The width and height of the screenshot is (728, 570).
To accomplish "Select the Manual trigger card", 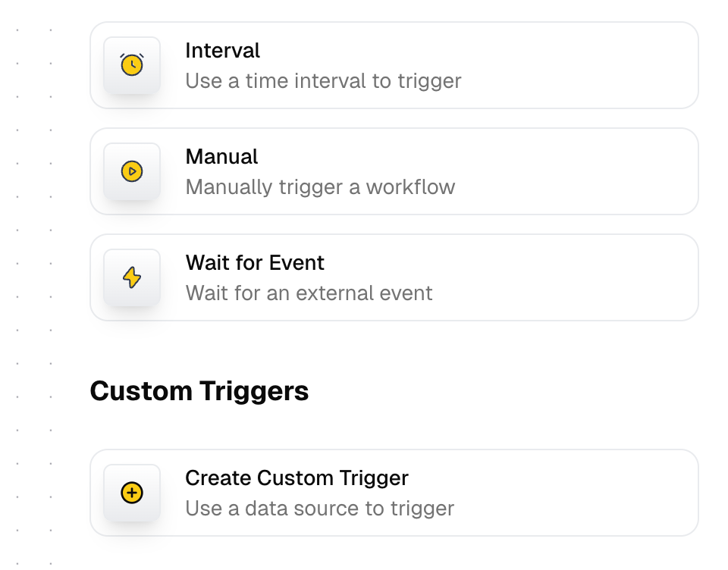I will (x=394, y=171).
